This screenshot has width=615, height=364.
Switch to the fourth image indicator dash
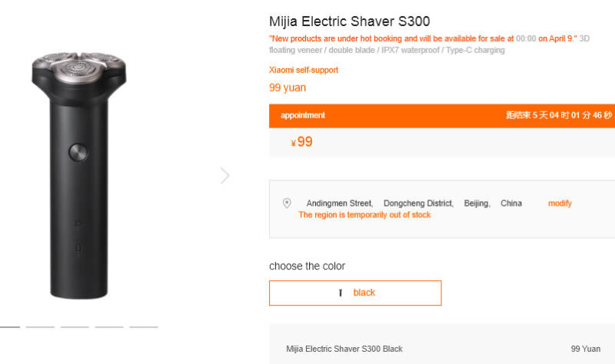point(109,327)
